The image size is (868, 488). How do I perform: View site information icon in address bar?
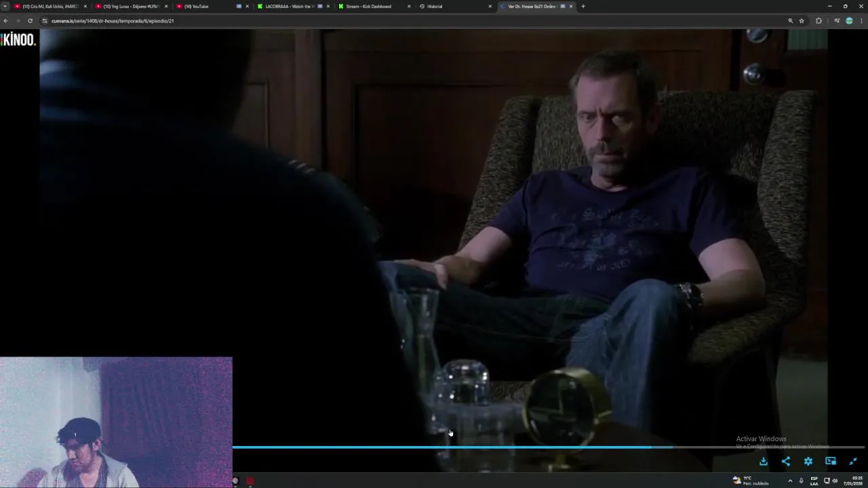[x=45, y=21]
